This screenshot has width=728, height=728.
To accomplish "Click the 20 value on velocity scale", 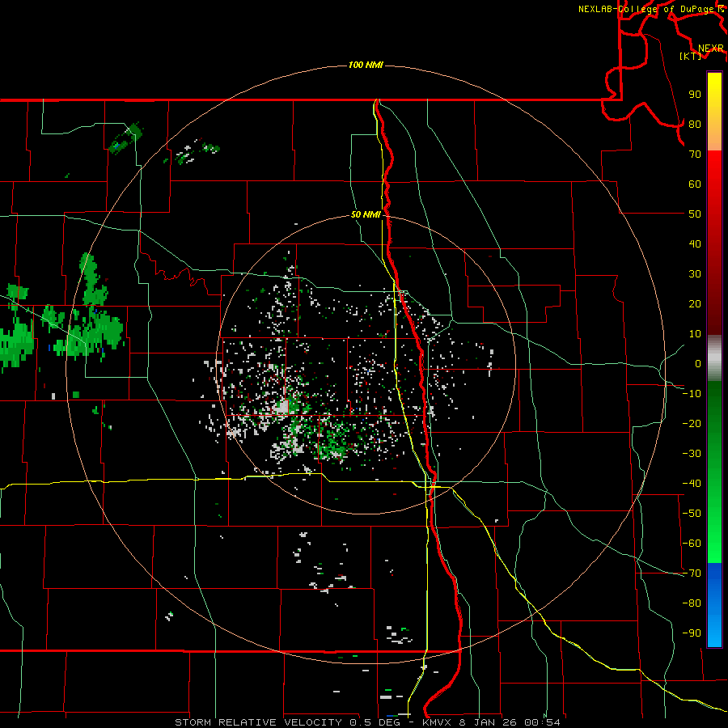I will coord(695,303).
